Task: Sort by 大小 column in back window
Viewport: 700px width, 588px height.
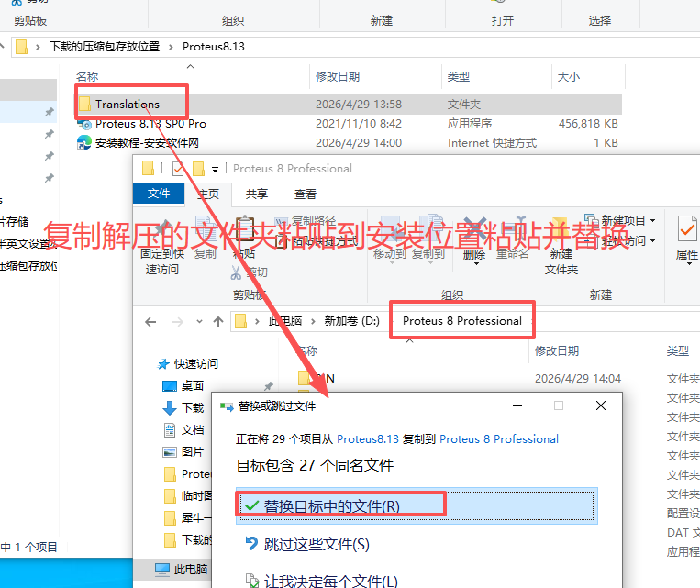Action: [x=568, y=77]
